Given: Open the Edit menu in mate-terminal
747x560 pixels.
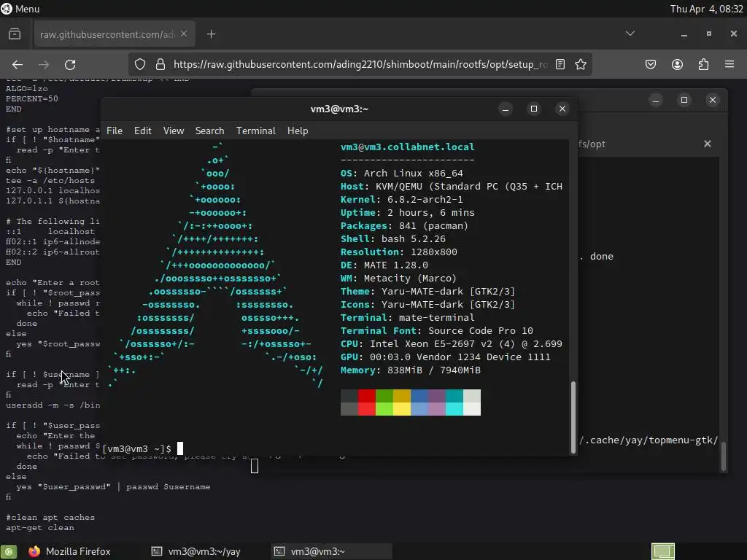Looking at the screenshot, I should pos(143,131).
